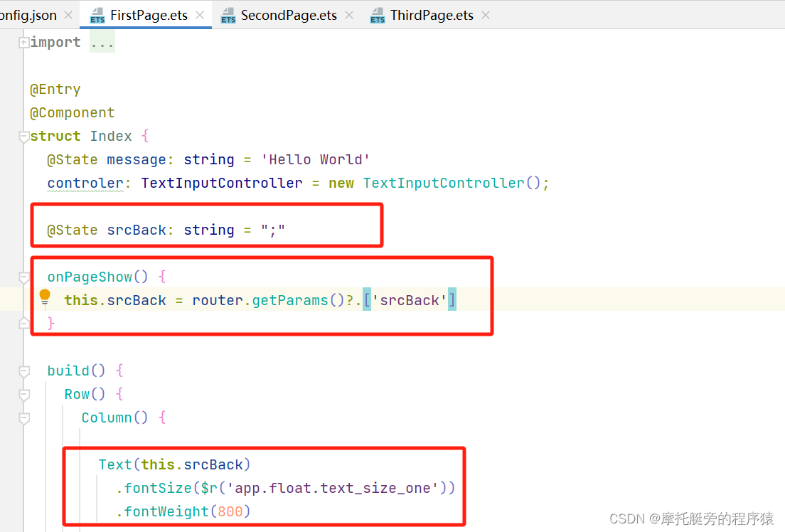The height and width of the screenshot is (532, 785).
Task: Close the ThirdPage.ets tab
Action: tap(486, 15)
